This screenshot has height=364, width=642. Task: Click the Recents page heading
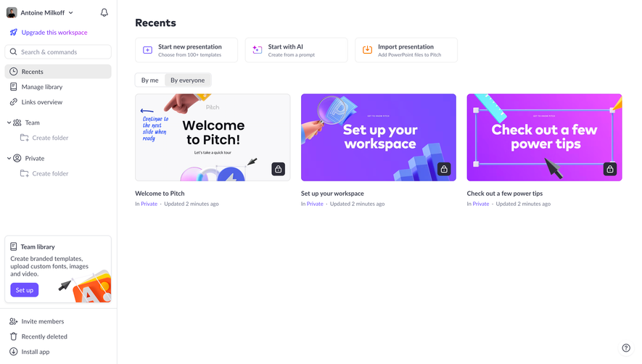[155, 23]
